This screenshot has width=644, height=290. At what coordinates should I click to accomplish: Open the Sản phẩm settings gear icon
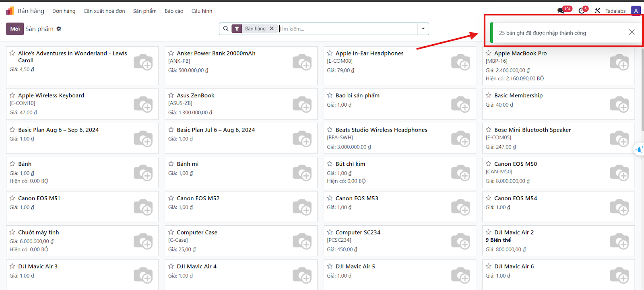pyautogui.click(x=59, y=29)
